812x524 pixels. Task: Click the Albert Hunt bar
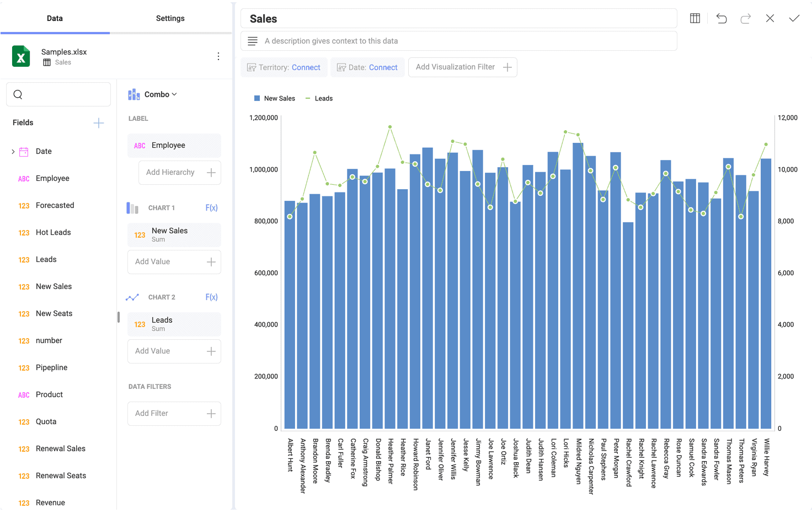[290, 315]
